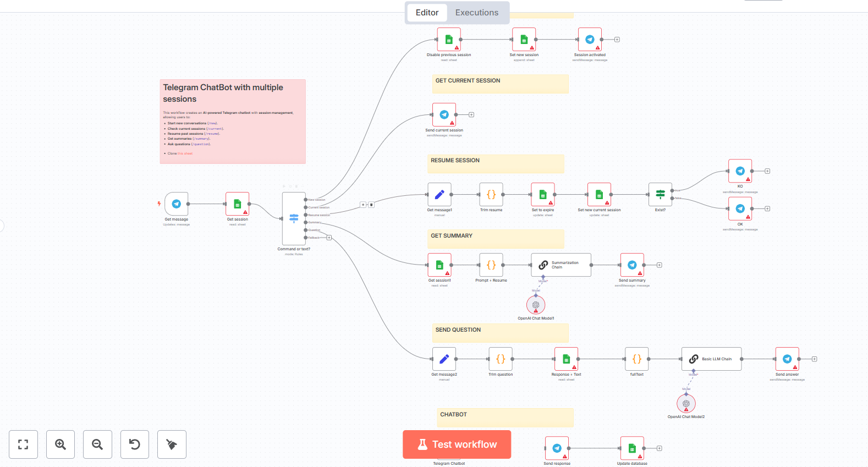Viewport: 868px width, 467px height.
Task: Open the Set to expire sheet node
Action: [543, 195]
